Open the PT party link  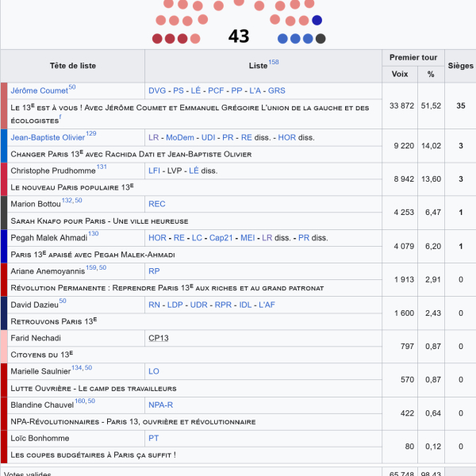pyautogui.click(x=154, y=438)
